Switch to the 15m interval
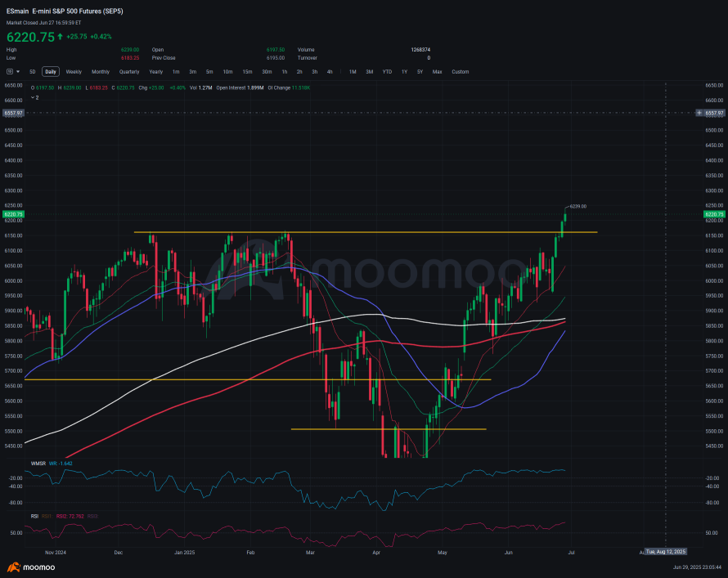The width and height of the screenshot is (728, 578). [x=248, y=71]
